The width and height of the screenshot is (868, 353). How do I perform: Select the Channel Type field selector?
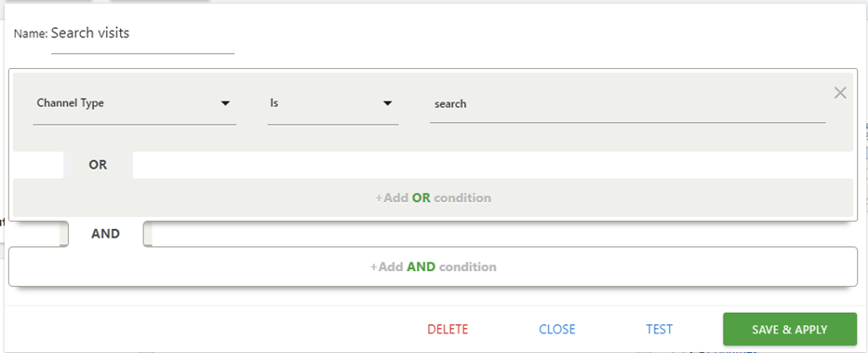[135, 103]
